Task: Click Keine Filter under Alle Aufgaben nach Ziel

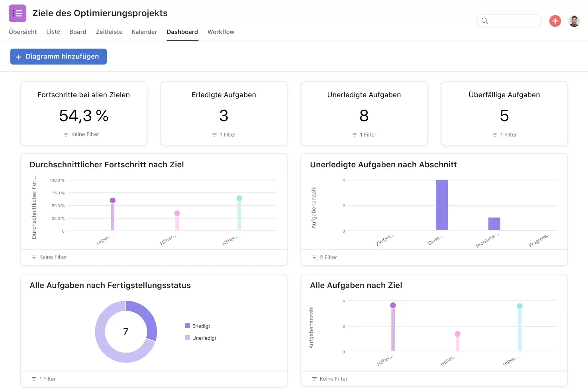Action: click(x=333, y=379)
